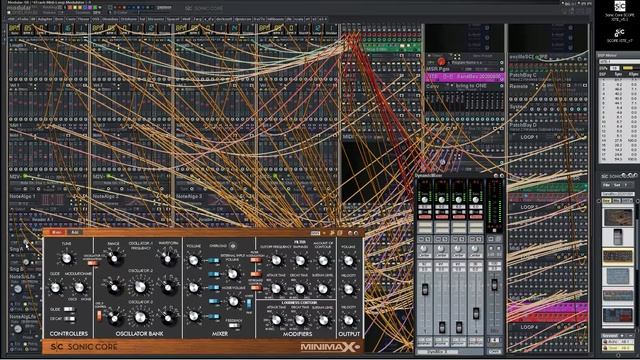This screenshot has height=360, width=640.
Task: Click the NoteAlgo 1 module label
Action: click(22, 196)
